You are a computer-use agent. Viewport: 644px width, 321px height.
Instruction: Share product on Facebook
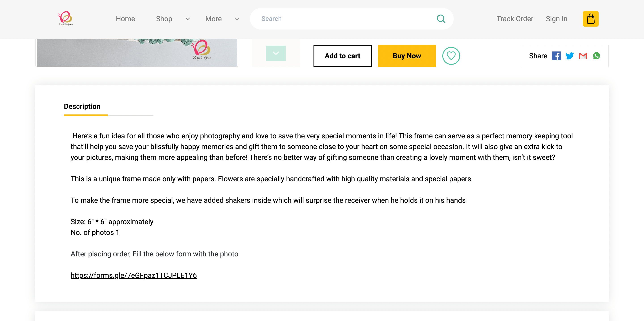556,56
